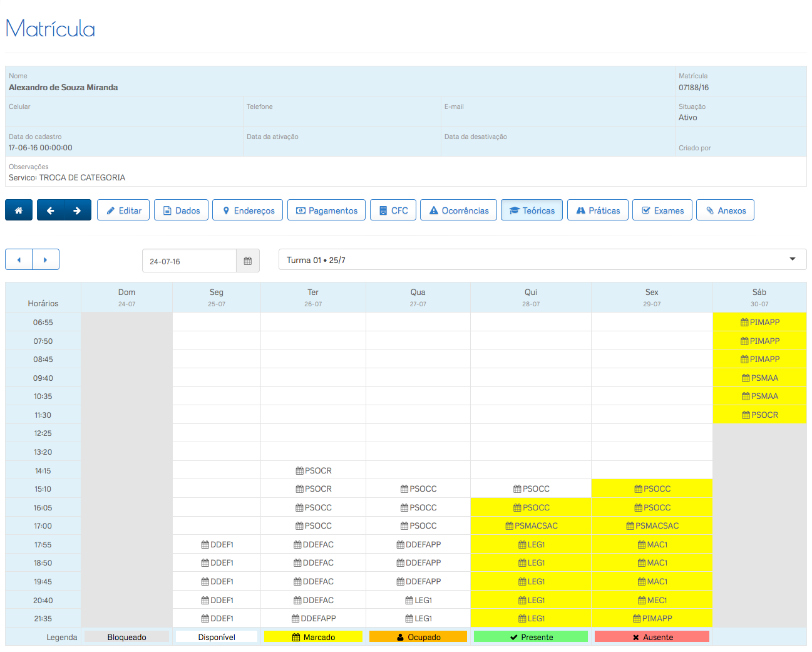Click the date input field 24-07-16
812x652 pixels.
pos(189,261)
